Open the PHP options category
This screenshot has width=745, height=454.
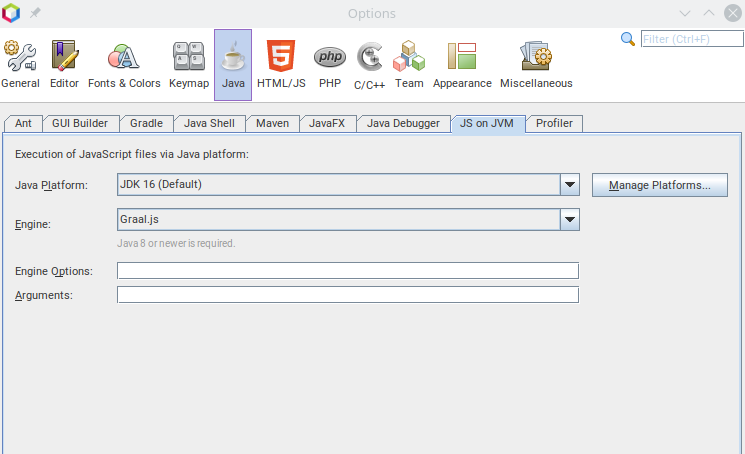pyautogui.click(x=330, y=65)
